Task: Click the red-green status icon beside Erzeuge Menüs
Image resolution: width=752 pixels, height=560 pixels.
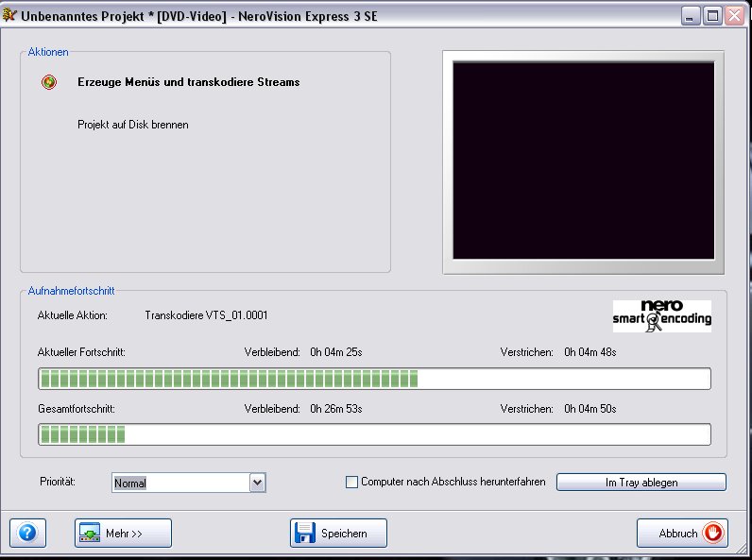Action: tap(49, 82)
